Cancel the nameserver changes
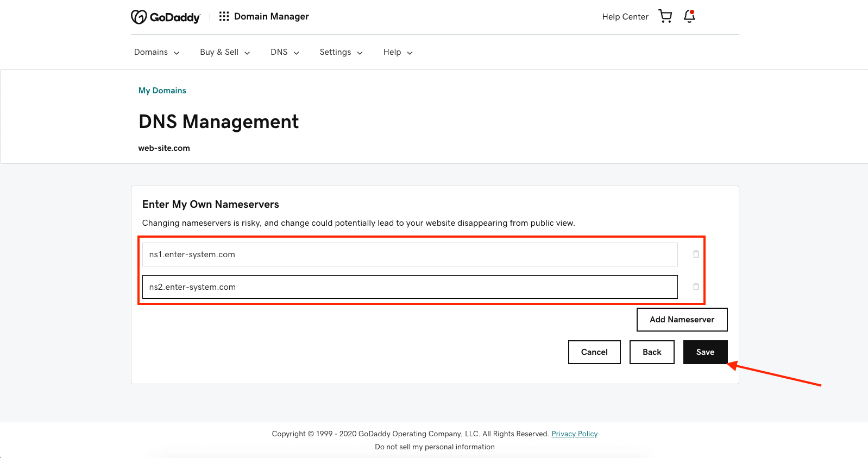The width and height of the screenshot is (868, 458). pyautogui.click(x=594, y=352)
